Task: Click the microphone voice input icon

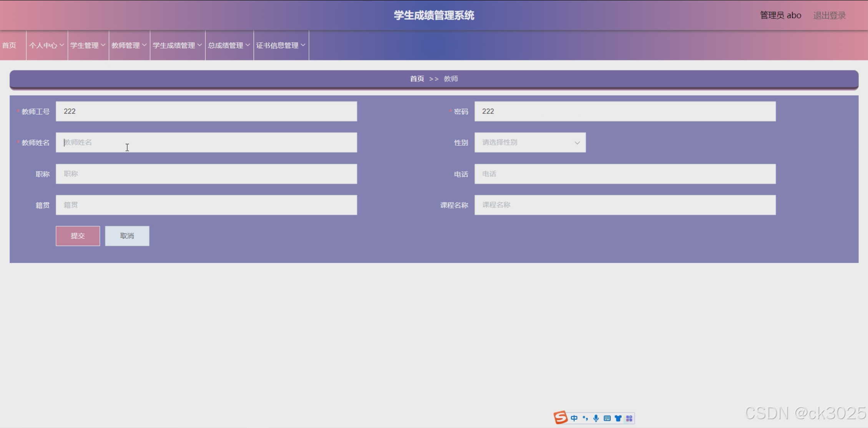Action: pyautogui.click(x=596, y=418)
